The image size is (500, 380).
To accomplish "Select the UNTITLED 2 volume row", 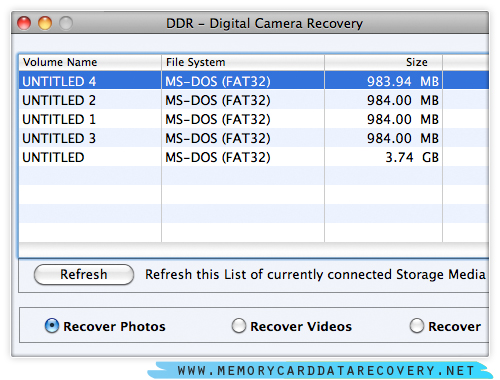I will (x=254, y=100).
